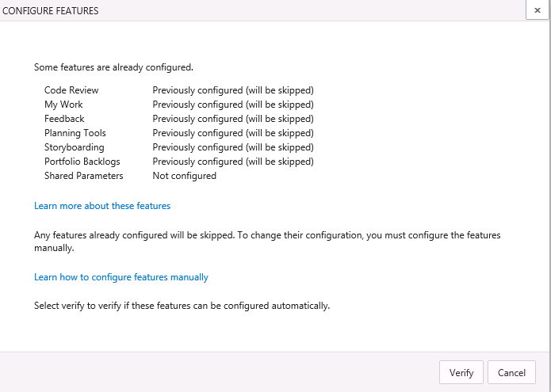The image size is (551, 392).
Task: Select the My Work feature label
Action: tap(63, 105)
